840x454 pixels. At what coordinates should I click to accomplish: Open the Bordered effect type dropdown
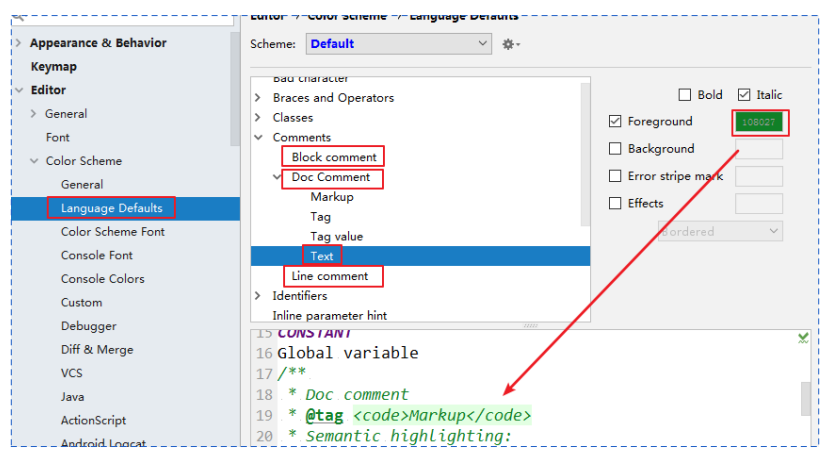pyautogui.click(x=720, y=232)
